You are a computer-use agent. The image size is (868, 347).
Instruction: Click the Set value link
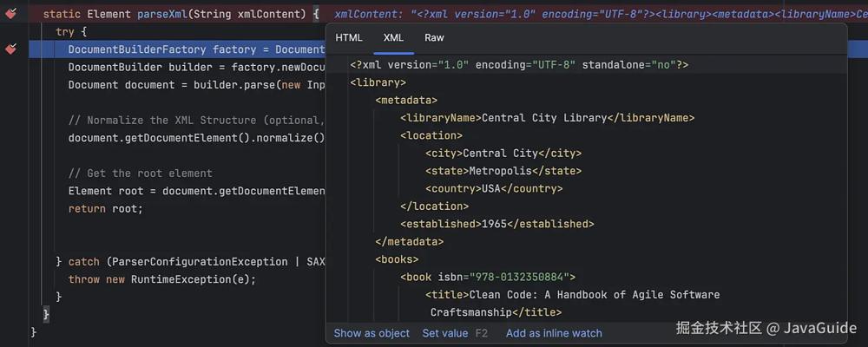[x=445, y=333]
